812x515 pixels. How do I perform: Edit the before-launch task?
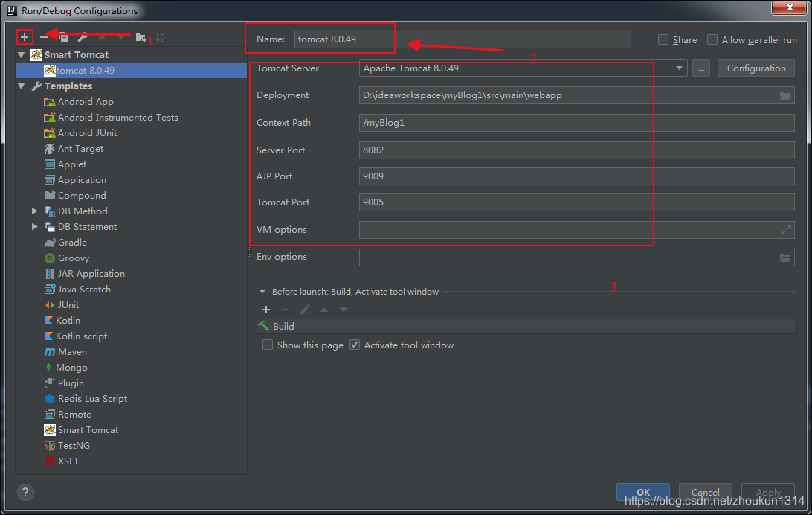[305, 310]
